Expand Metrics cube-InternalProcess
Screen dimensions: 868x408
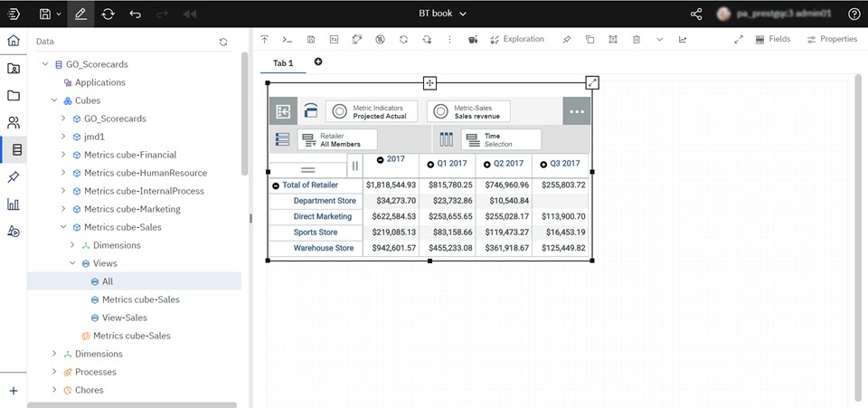[x=63, y=191]
